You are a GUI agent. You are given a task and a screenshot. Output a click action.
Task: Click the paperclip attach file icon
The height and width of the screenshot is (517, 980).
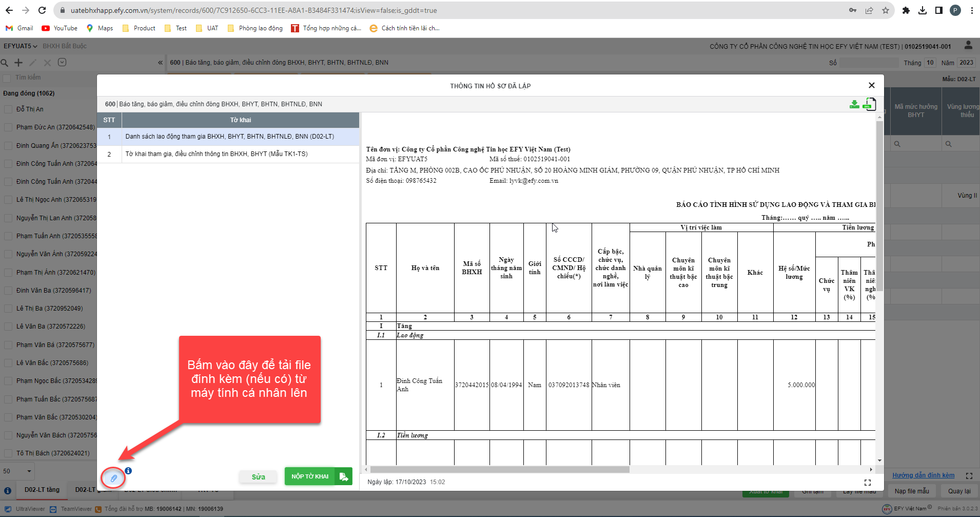click(113, 478)
